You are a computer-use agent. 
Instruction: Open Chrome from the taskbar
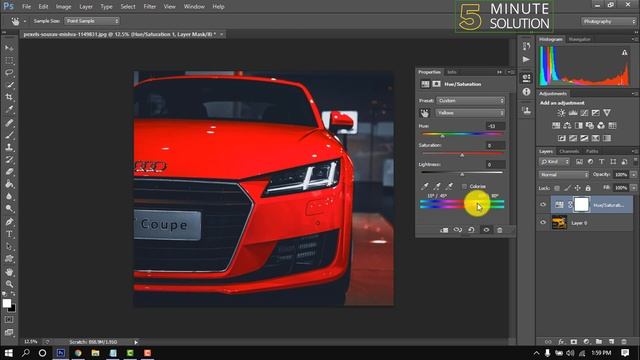[x=78, y=353]
